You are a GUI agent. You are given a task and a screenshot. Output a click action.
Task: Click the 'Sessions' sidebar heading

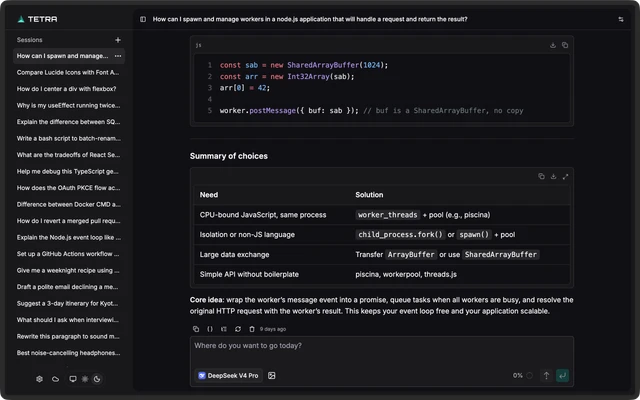point(29,40)
